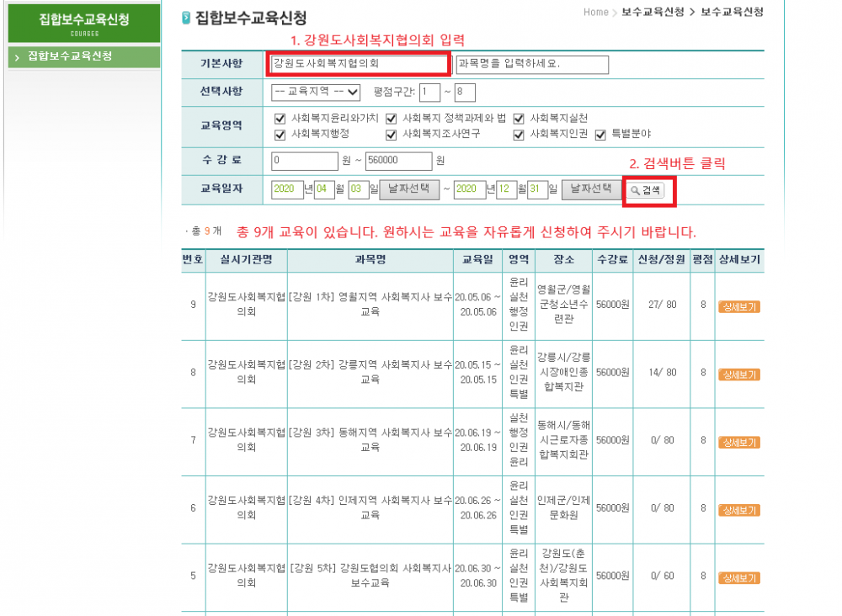Uncheck 사회복지인권 education area
This screenshot has width=842, height=616.
[x=518, y=135]
